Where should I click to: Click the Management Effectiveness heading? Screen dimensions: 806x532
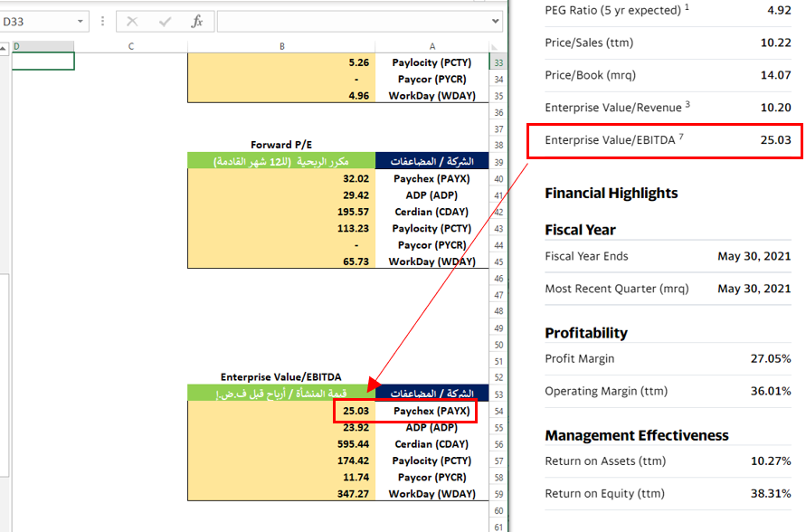[x=636, y=435]
